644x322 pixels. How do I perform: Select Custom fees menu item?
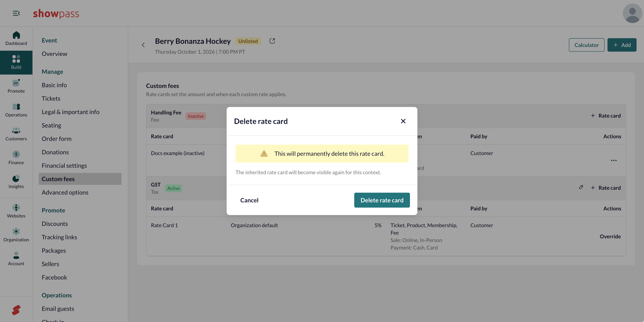80,179
